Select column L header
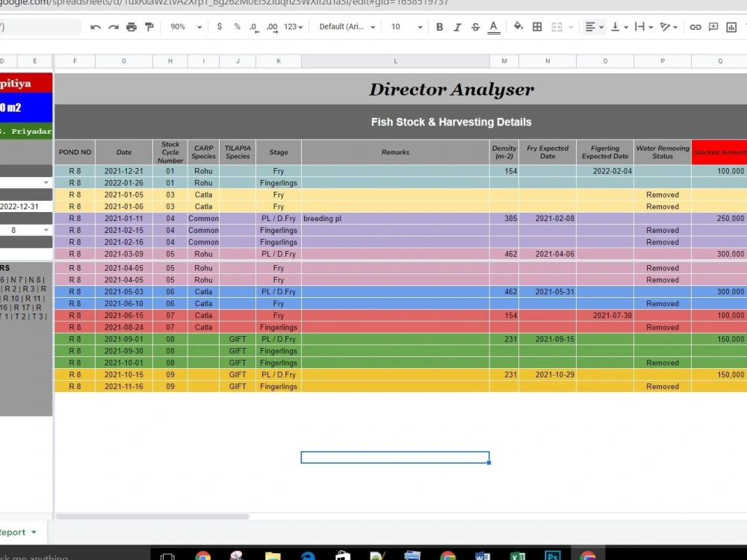747x560 pixels. pos(395,61)
